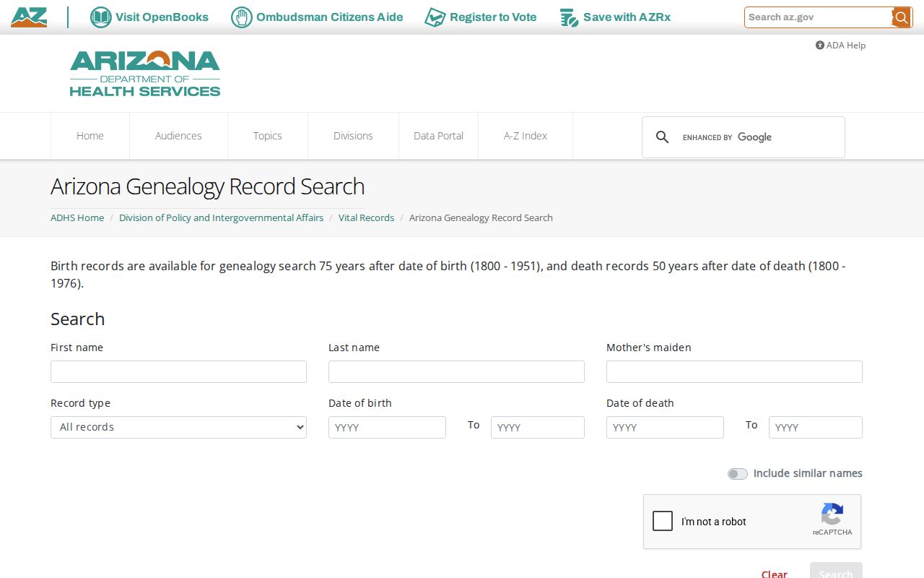The width and height of the screenshot is (924, 578).
Task: Open the Divisions menu
Action: 353,136
